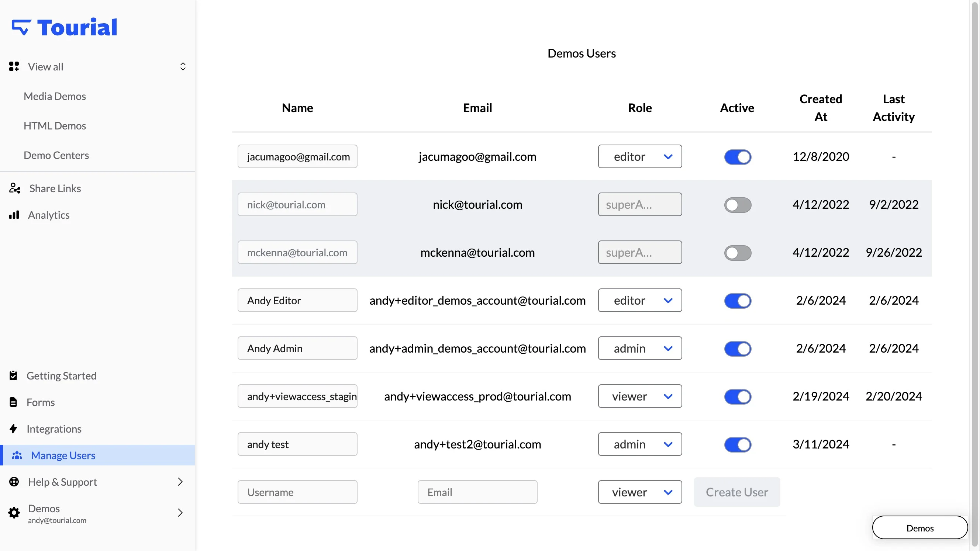
Task: Open role dropdown for andy test
Action: (640, 444)
